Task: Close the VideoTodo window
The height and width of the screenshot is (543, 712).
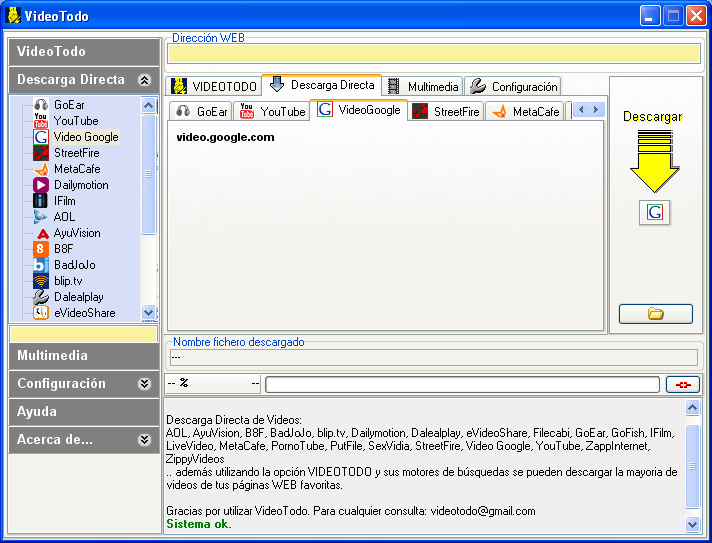Action: click(x=696, y=16)
